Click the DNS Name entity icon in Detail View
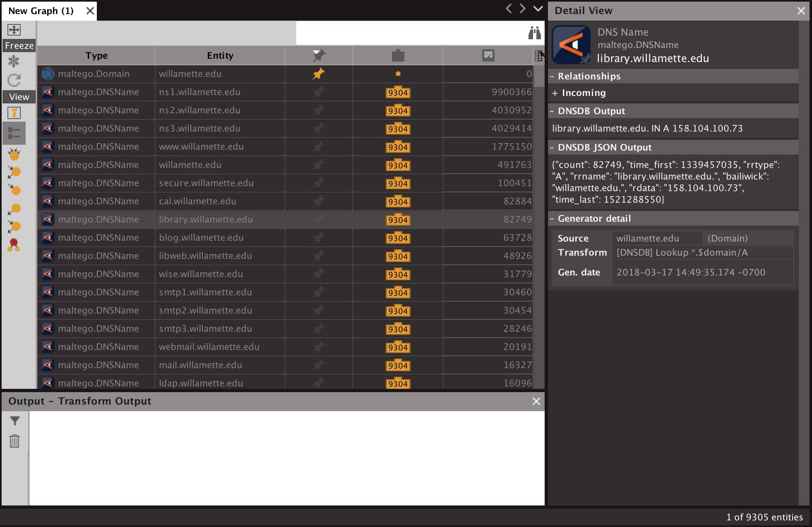The width and height of the screenshot is (812, 527). (x=571, y=45)
